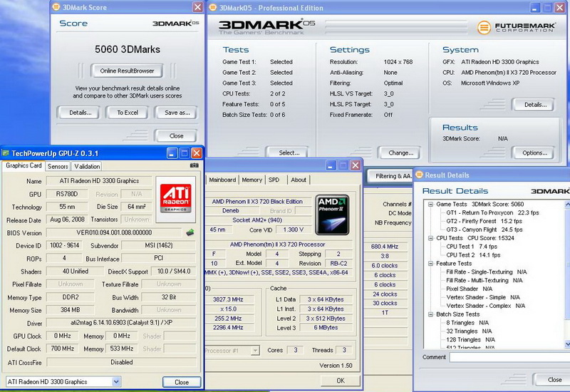
Task: Collapse the Feature Tests tree node
Action: pos(430,264)
